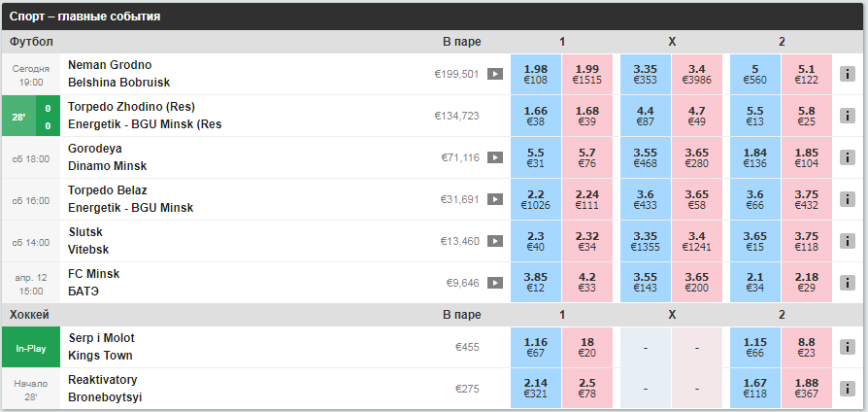Show info for Reaktivatory vs Broneboytsyi
Screen dimensions: 868x412
pyautogui.click(x=848, y=389)
